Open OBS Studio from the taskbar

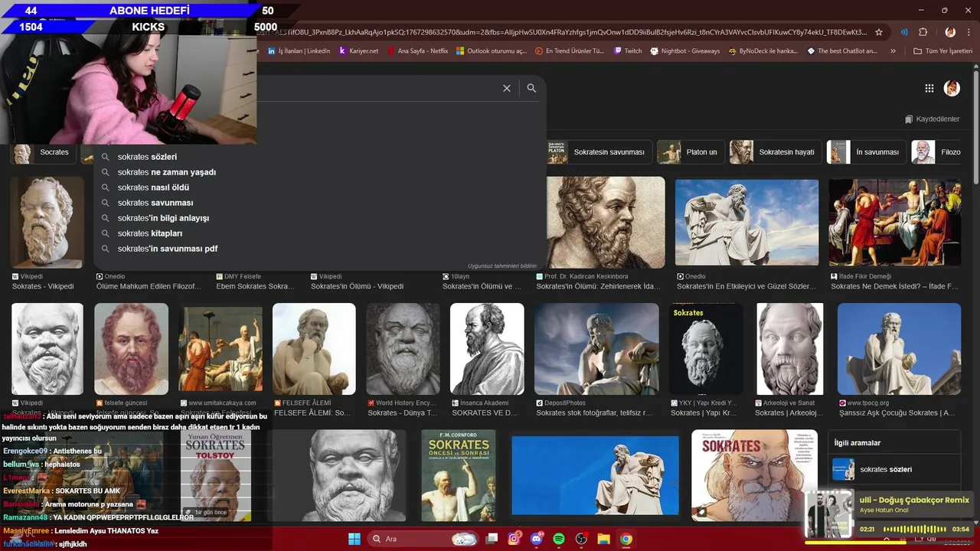point(581,539)
